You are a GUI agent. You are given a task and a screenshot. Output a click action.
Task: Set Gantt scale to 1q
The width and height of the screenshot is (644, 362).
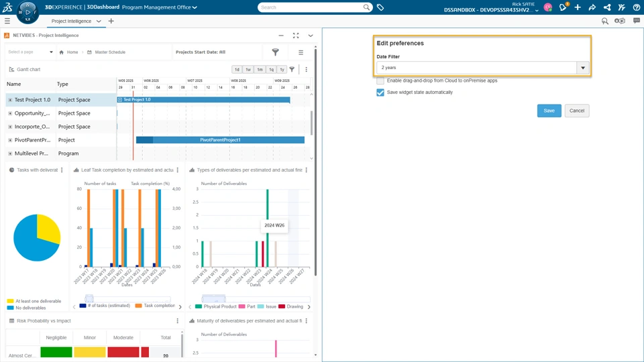click(271, 69)
